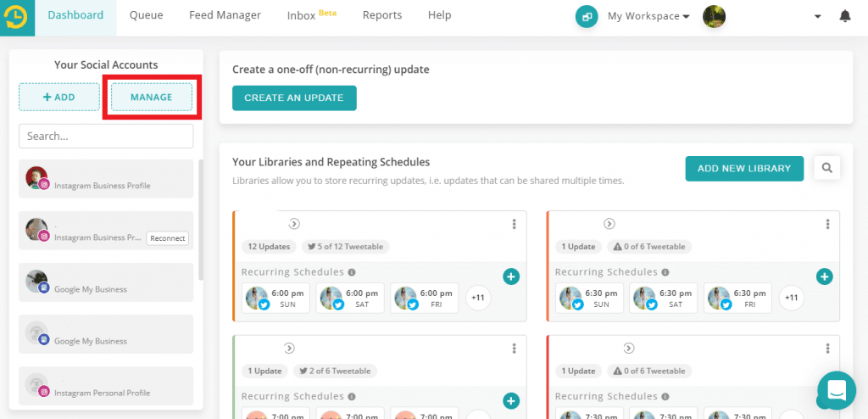
Task: Click the clock logo icon
Action: tap(17, 17)
